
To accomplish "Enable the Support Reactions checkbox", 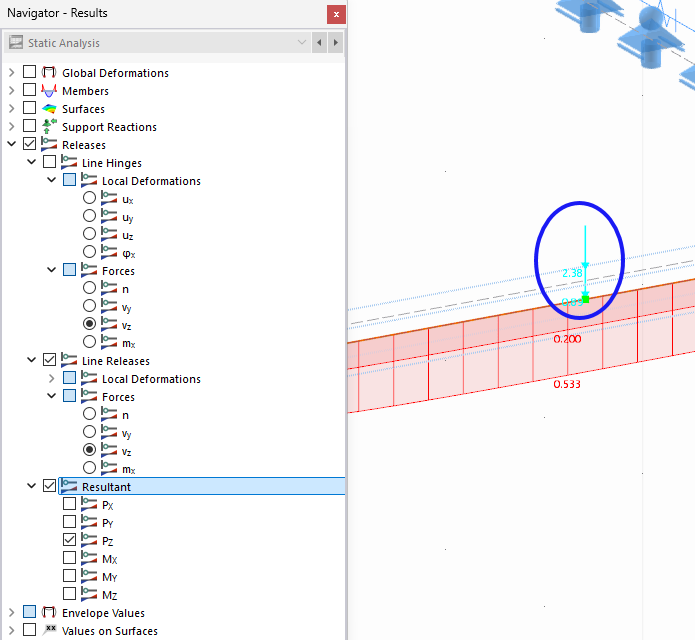I will [30, 126].
